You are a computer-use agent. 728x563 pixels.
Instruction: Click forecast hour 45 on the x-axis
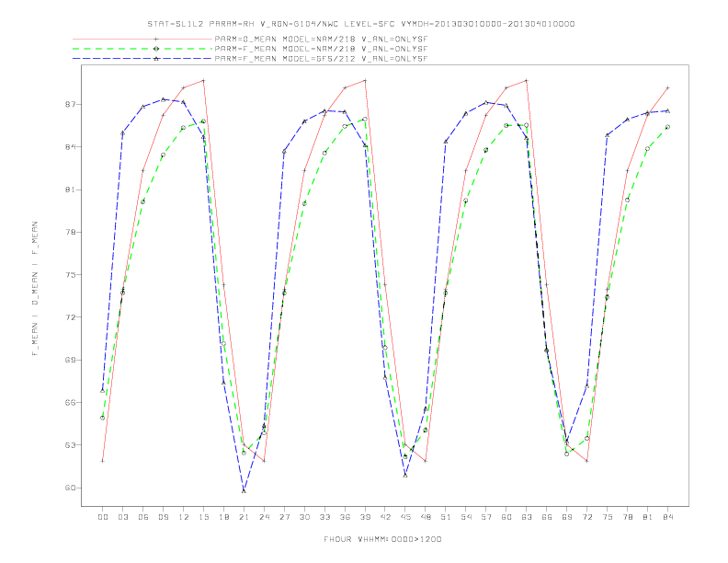pos(405,517)
